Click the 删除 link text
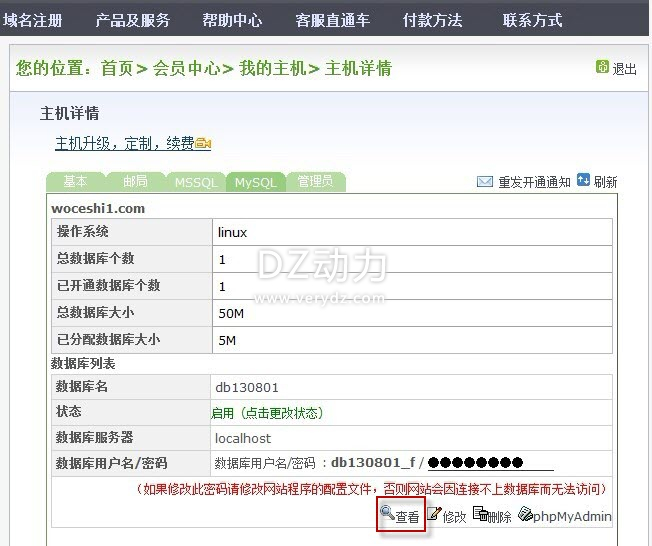 point(499,517)
